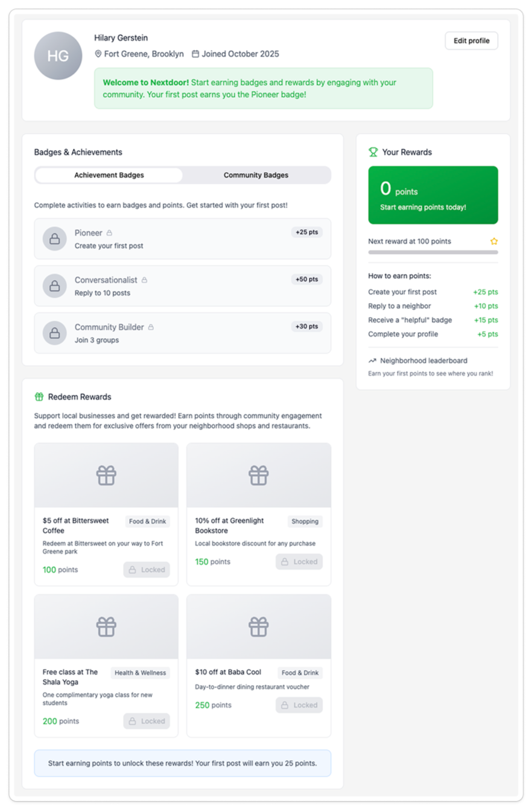Click the +50 pts tag on Conversationalist
532x810 pixels.
pyautogui.click(x=306, y=279)
